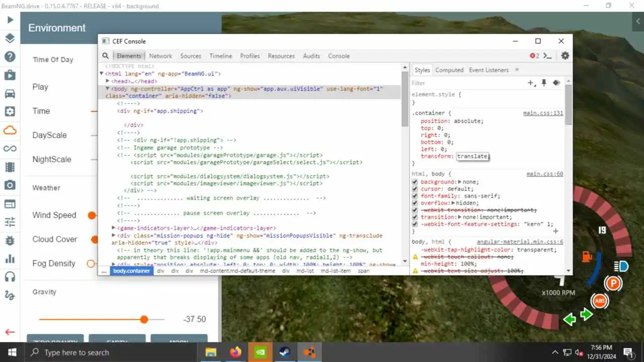Screen dimensions: 644x362
Task: Uncheck the cursor: default checkbox
Action: (415, 189)
